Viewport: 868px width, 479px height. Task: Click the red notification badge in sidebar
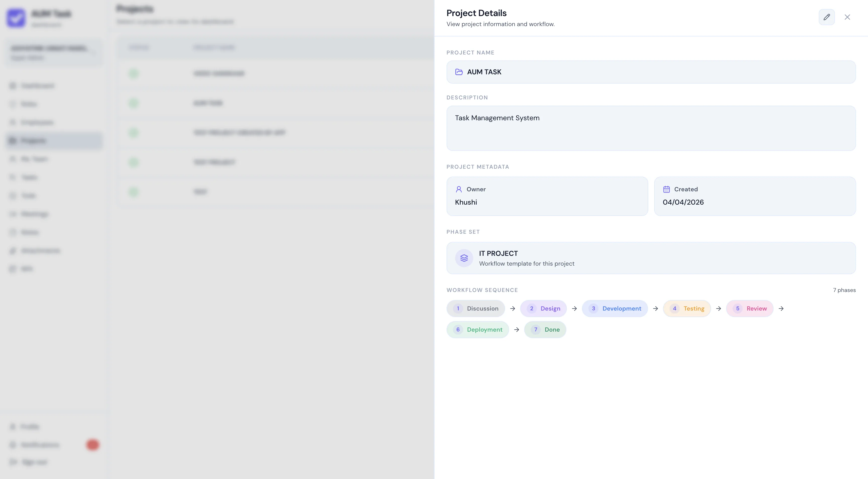92,445
